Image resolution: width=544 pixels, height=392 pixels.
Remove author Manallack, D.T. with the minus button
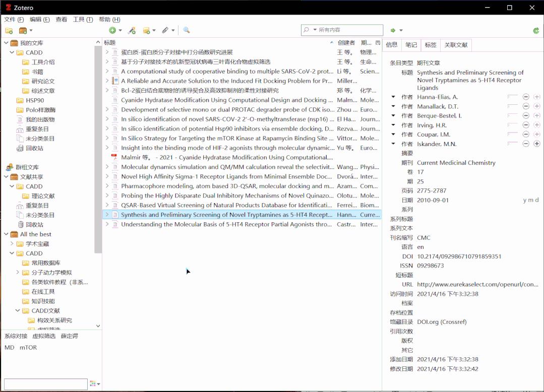(x=525, y=106)
